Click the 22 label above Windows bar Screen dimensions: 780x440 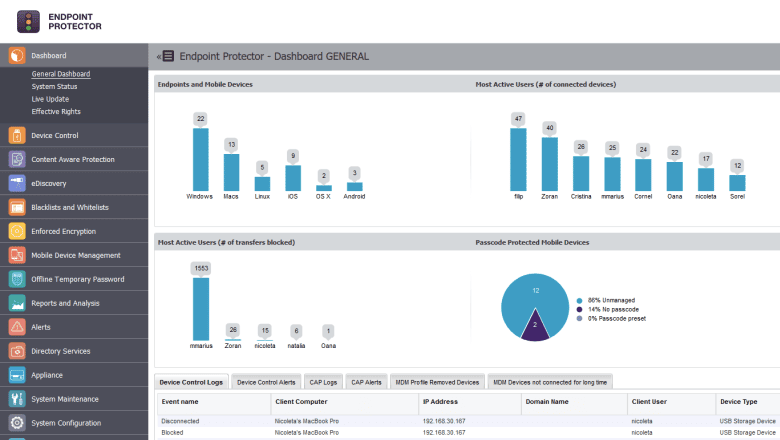pos(200,118)
